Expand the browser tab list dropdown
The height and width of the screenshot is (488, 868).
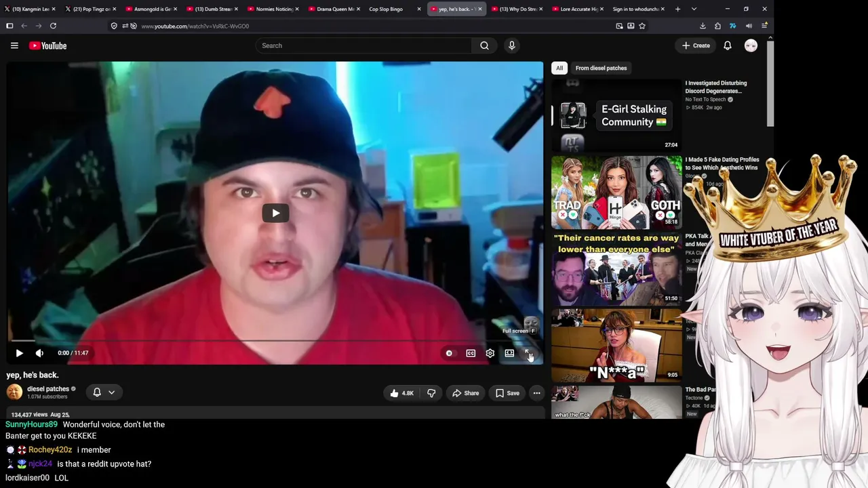694,9
